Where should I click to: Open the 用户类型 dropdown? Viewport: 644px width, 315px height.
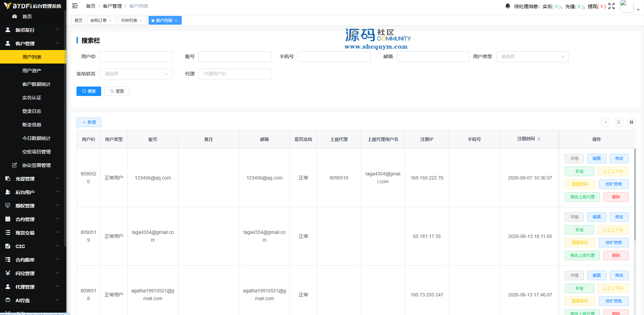[532, 57]
